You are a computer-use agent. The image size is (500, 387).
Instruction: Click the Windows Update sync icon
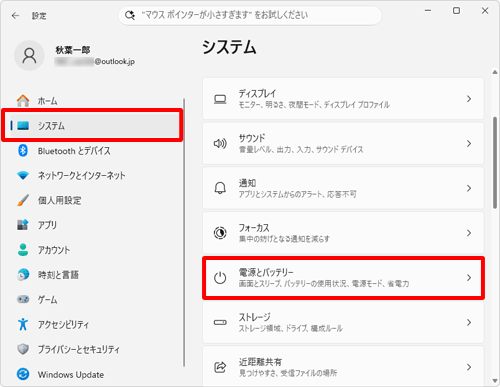click(23, 374)
